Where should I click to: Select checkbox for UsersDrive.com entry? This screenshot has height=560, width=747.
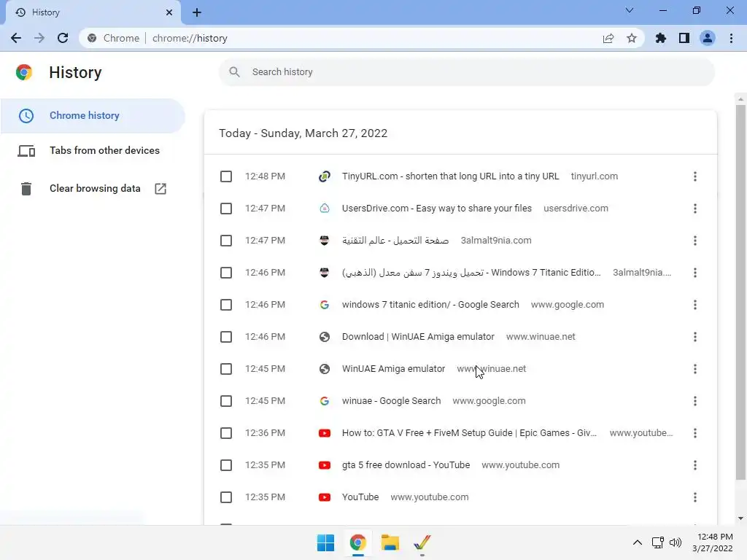226,209
